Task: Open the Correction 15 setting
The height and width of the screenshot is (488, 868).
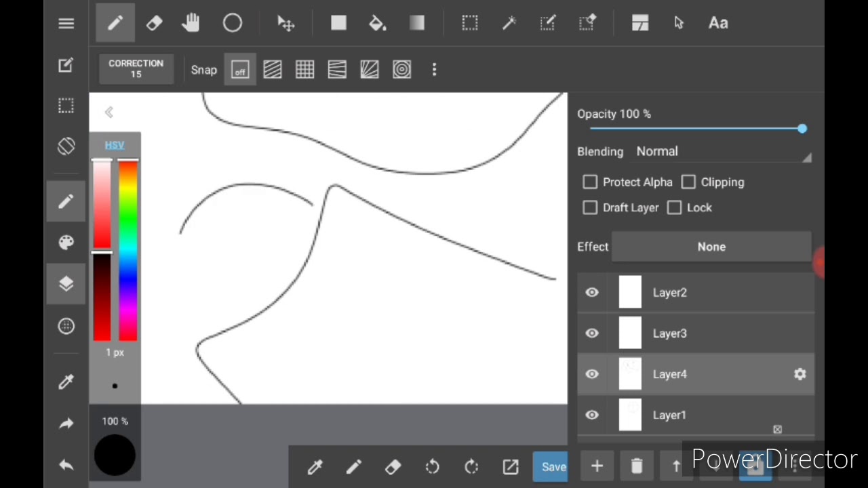Action: point(136,68)
